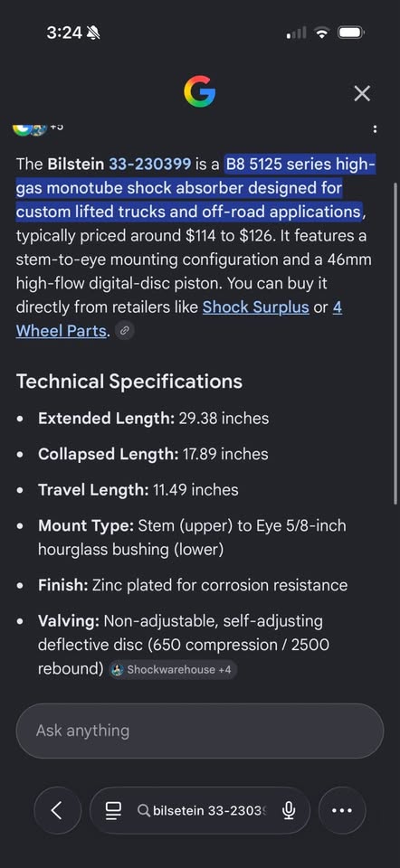Image resolution: width=400 pixels, height=868 pixels.
Task: Tap the Ask anything input field
Action: coord(199,731)
